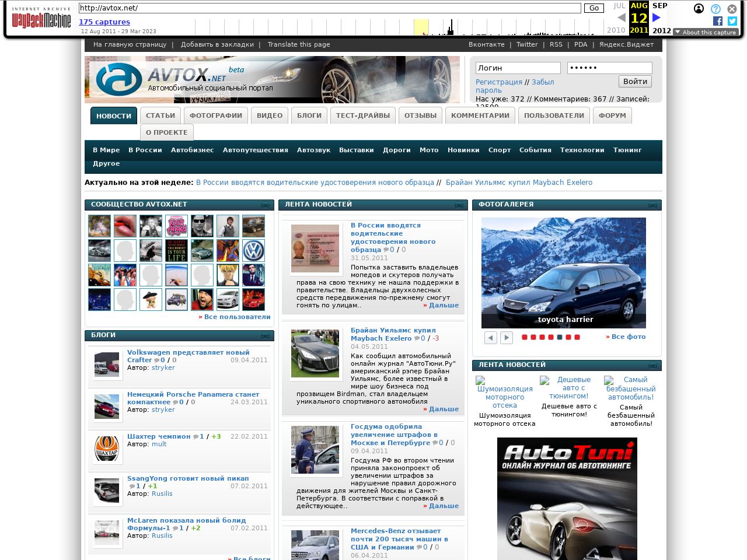Select the first red gallery slide dot
This screenshot has width=747, height=560.
pos(525,337)
